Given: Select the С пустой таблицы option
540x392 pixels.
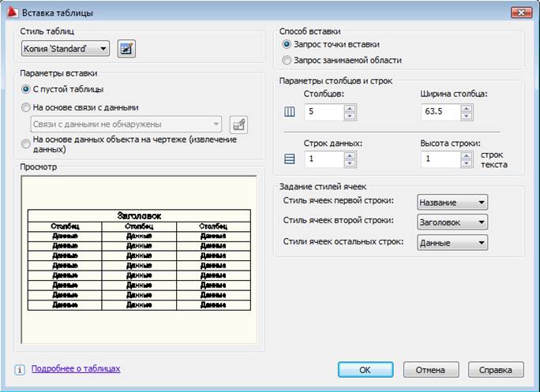Looking at the screenshot, I should [x=27, y=90].
